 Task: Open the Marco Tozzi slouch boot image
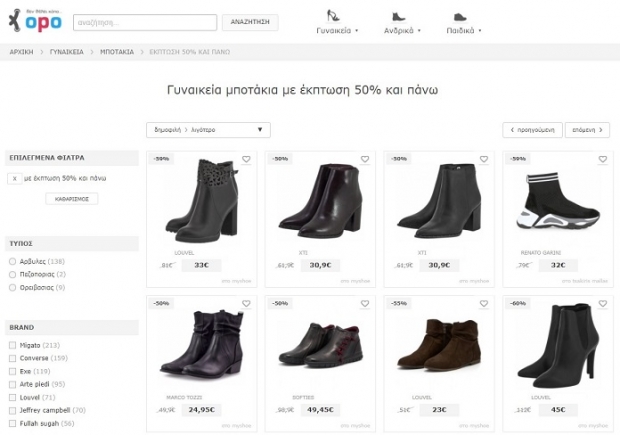pyautogui.click(x=202, y=344)
